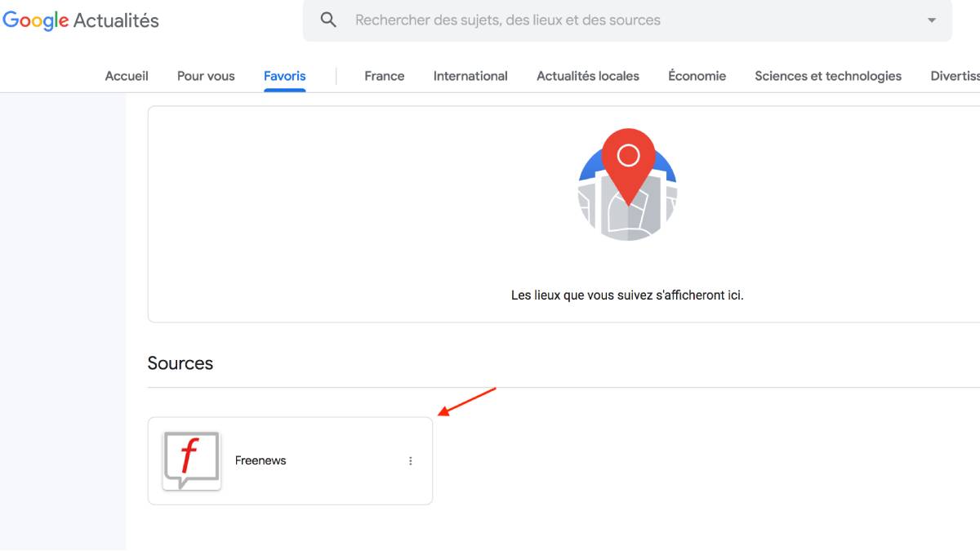The image size is (980, 551).
Task: Click the Google Actualités logo
Action: [81, 20]
